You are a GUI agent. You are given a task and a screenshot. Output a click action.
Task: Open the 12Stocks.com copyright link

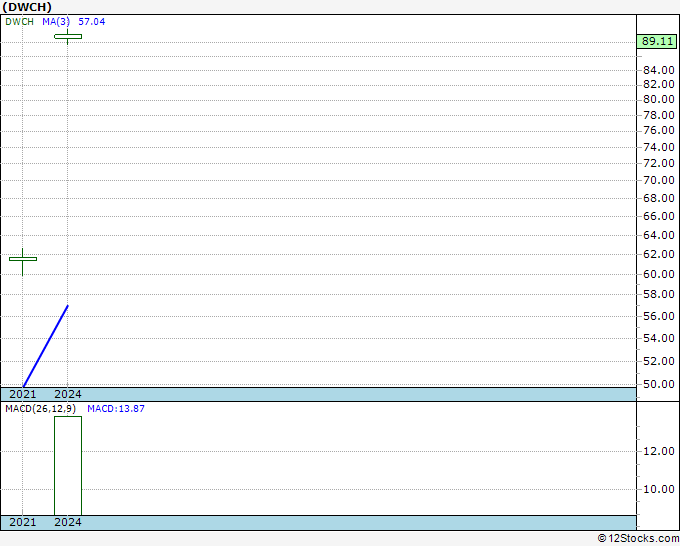[x=637, y=539]
